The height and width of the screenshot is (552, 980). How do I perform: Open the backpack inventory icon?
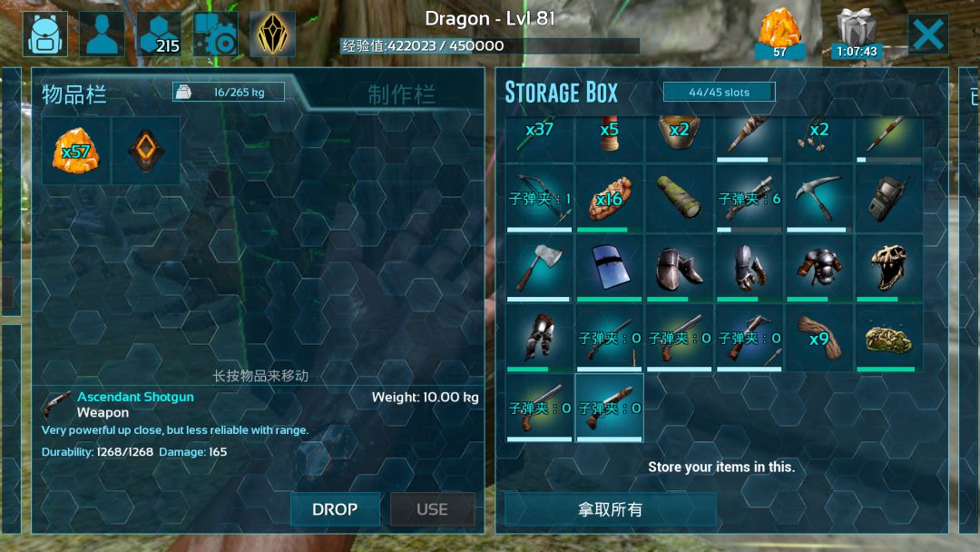tap(45, 34)
